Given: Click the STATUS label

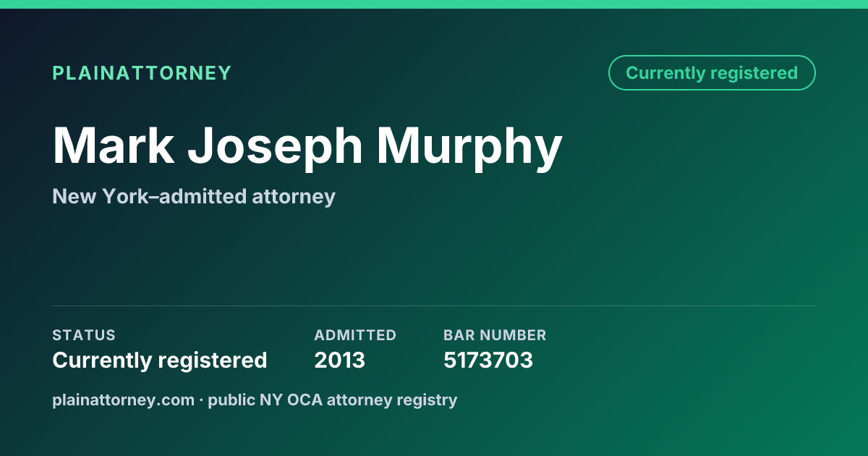Looking at the screenshot, I should [x=84, y=335].
